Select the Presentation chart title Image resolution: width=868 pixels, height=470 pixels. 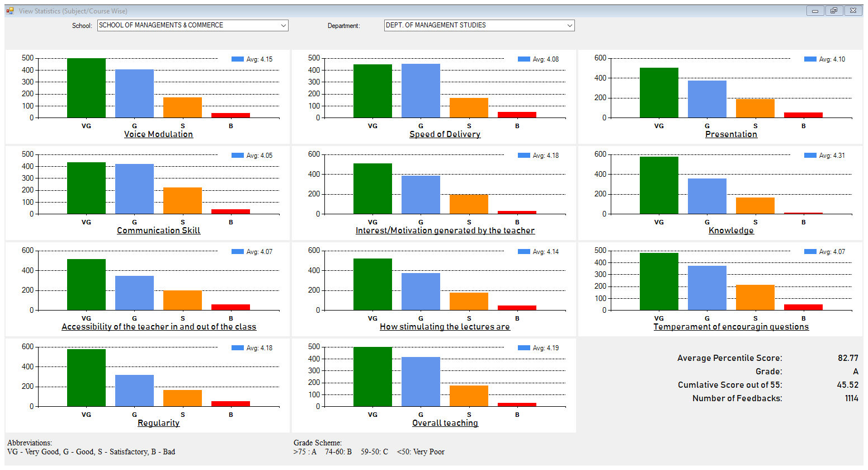point(731,134)
